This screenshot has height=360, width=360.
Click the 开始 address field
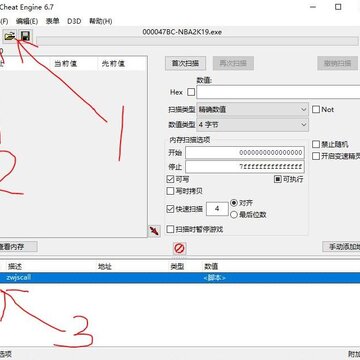pyautogui.click(x=245, y=153)
